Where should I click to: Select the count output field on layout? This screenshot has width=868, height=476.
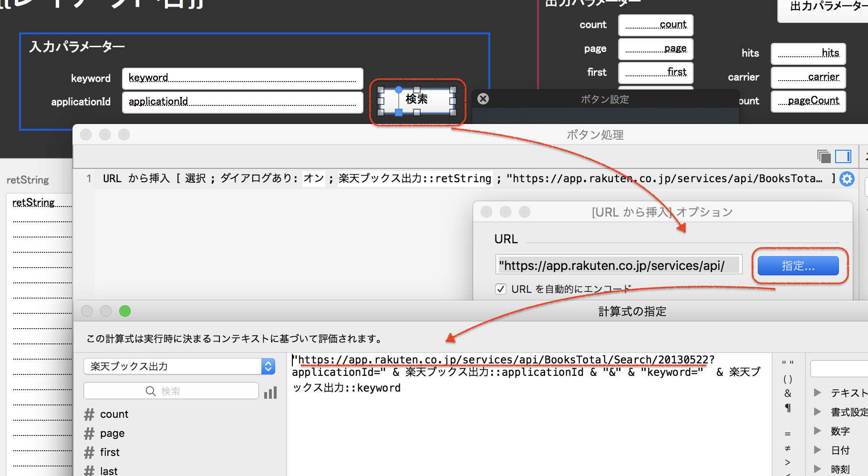click(x=656, y=25)
